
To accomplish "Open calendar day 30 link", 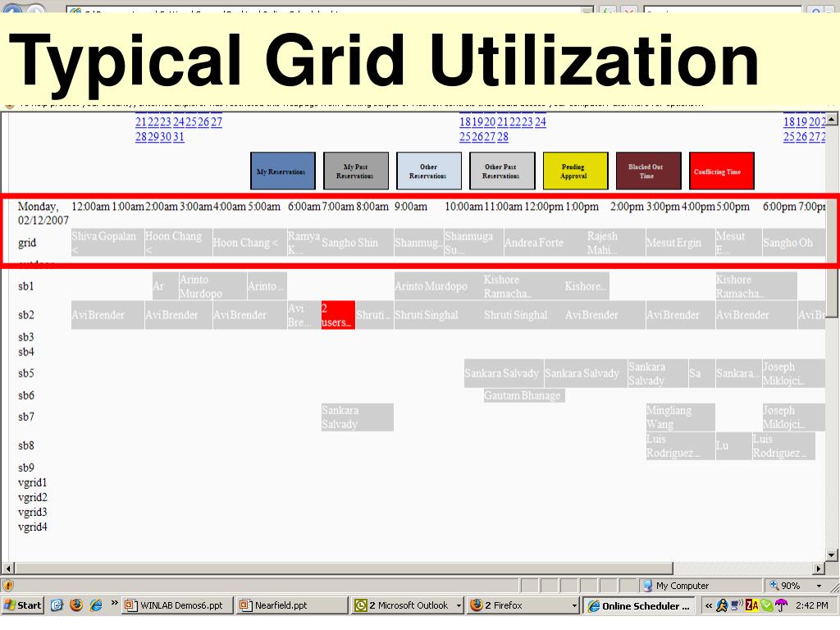I will coord(166,137).
